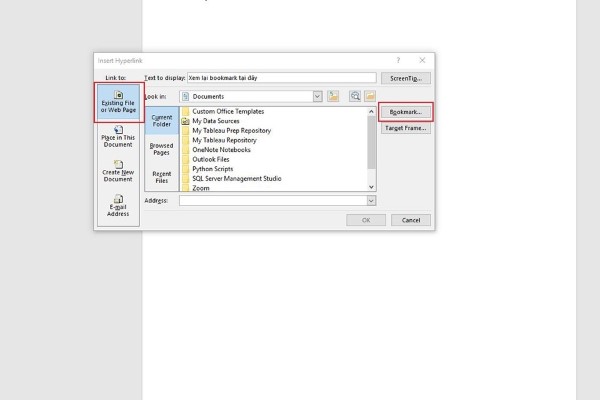600x400 pixels.
Task: Pick E-mail Address link type
Action: coord(118,206)
